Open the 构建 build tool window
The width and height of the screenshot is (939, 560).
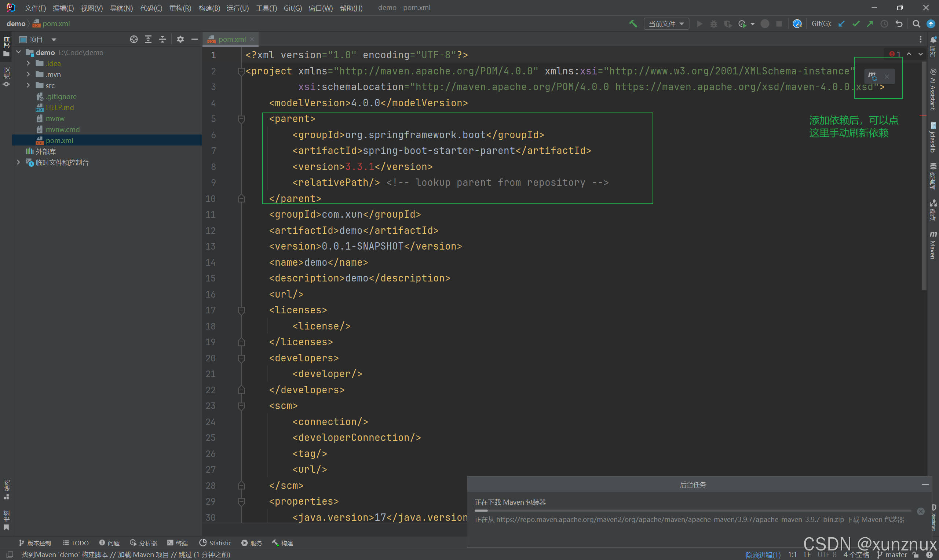tap(283, 543)
